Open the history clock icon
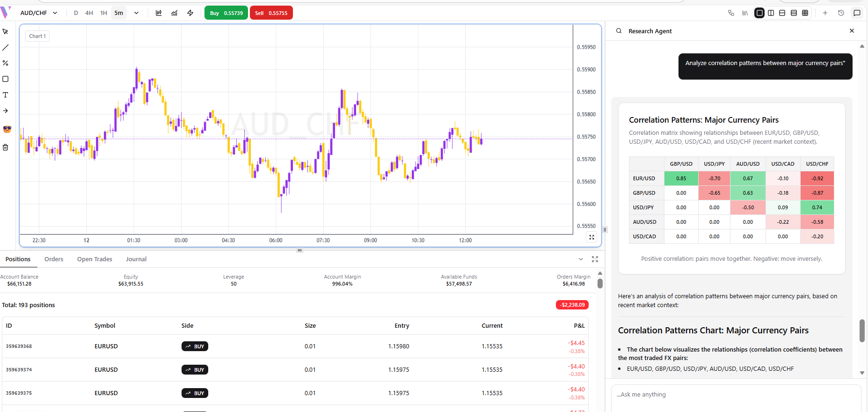 tap(841, 13)
